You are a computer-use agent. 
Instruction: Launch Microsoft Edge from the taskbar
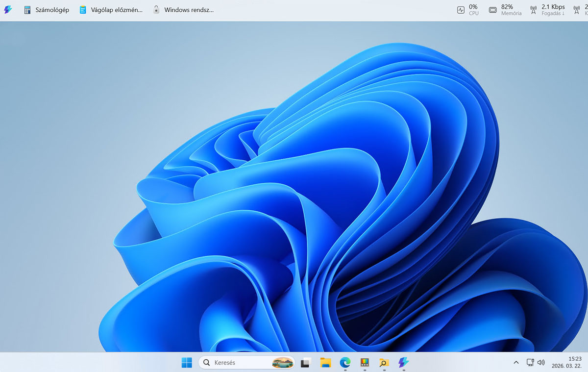click(x=345, y=363)
